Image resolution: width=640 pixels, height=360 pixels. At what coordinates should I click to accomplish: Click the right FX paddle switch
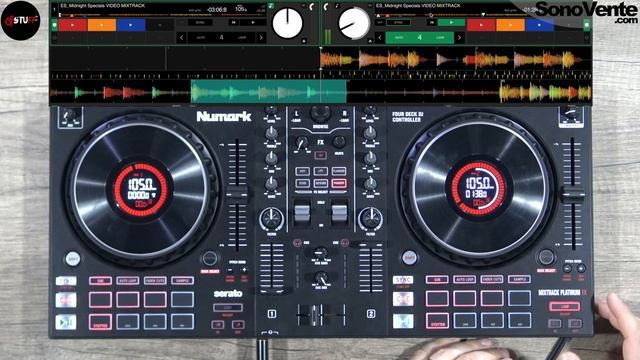click(339, 213)
